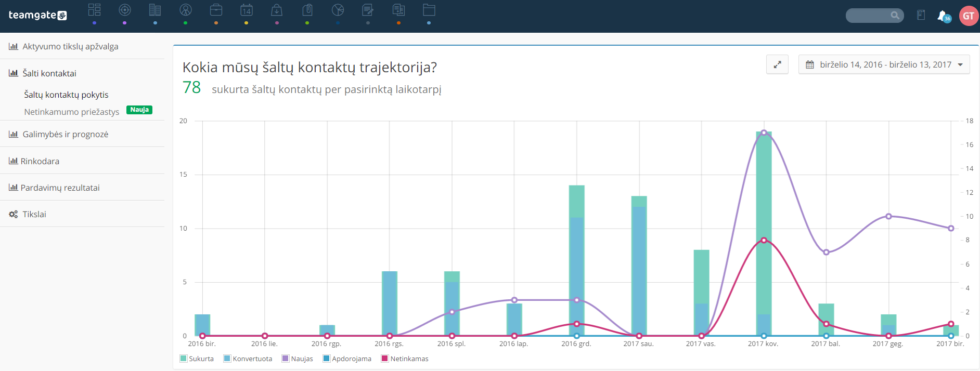Click the Naujas point at 2017 geg.
This screenshot has height=371, width=980.
point(888,216)
